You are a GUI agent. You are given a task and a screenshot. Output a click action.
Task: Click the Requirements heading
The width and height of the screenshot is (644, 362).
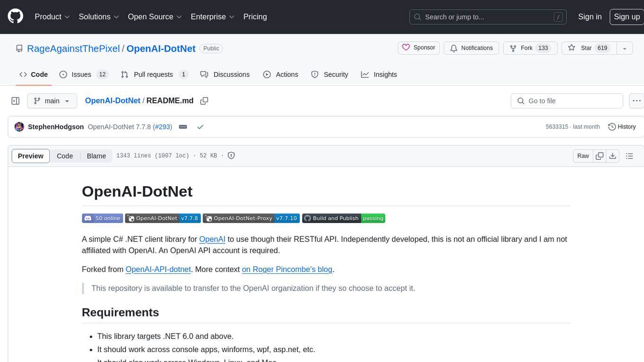tap(120, 312)
